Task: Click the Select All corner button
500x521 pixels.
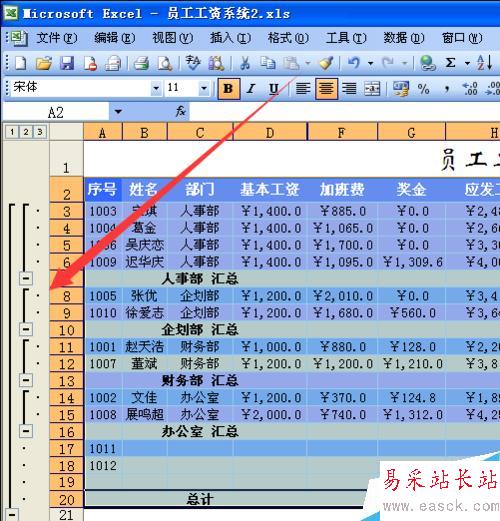Action: coord(66,132)
